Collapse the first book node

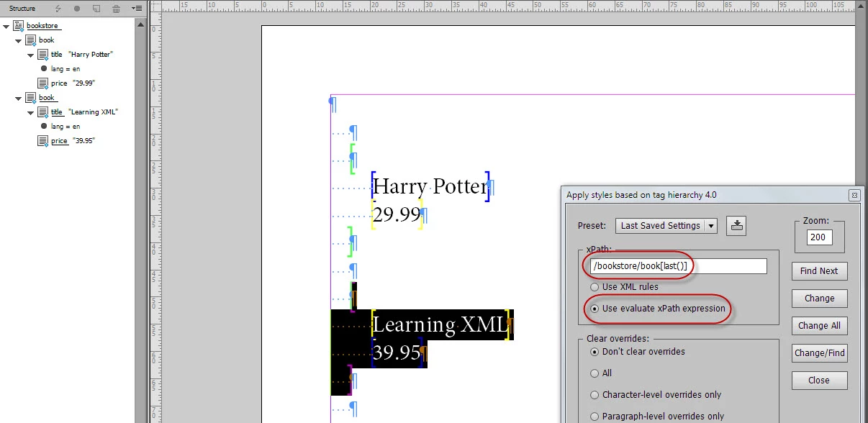[19, 41]
